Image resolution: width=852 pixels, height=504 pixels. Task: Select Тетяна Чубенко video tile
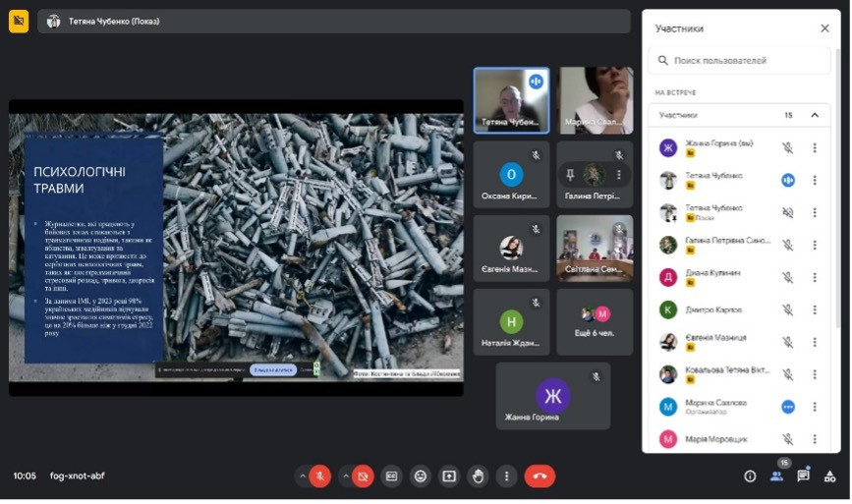point(511,100)
